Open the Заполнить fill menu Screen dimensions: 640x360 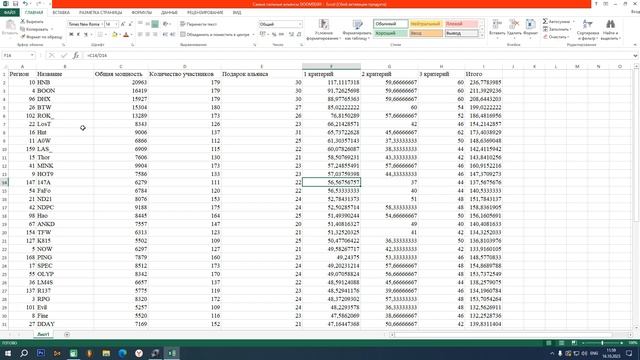[x=557, y=29]
